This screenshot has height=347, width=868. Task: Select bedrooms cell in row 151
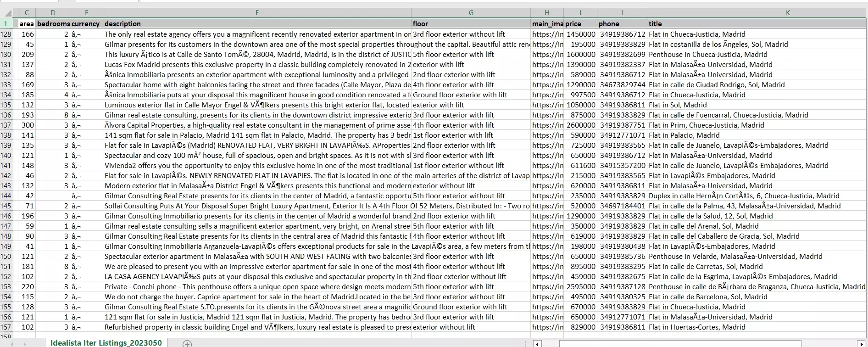pos(53,266)
